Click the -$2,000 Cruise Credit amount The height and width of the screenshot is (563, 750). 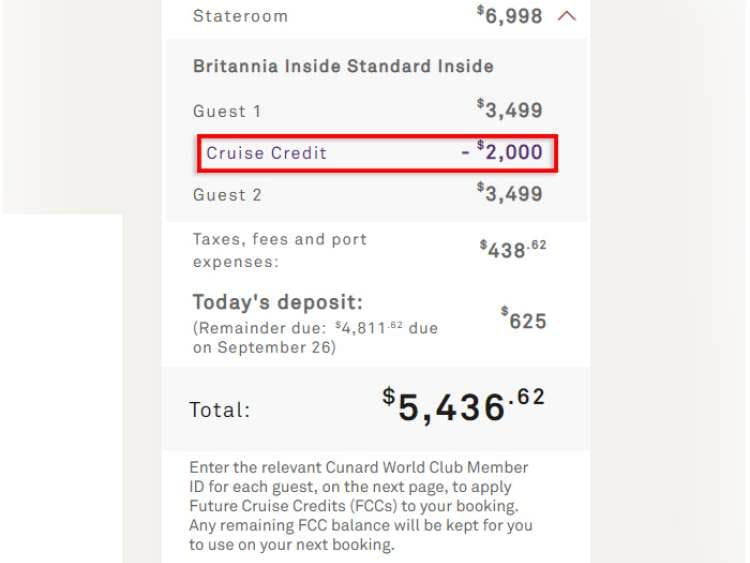click(x=502, y=152)
